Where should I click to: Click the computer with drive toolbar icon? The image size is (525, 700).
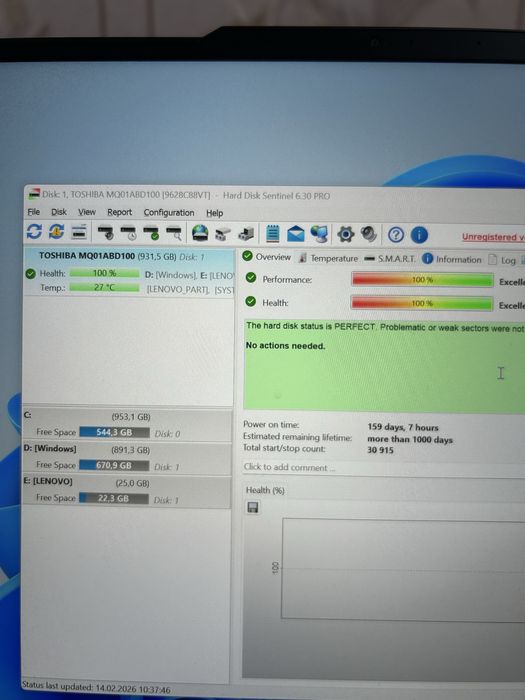246,233
